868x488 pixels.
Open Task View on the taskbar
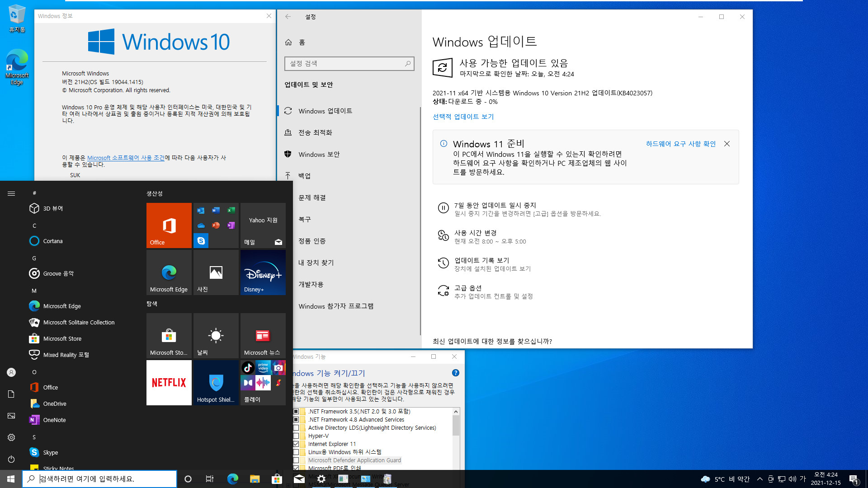(x=210, y=479)
